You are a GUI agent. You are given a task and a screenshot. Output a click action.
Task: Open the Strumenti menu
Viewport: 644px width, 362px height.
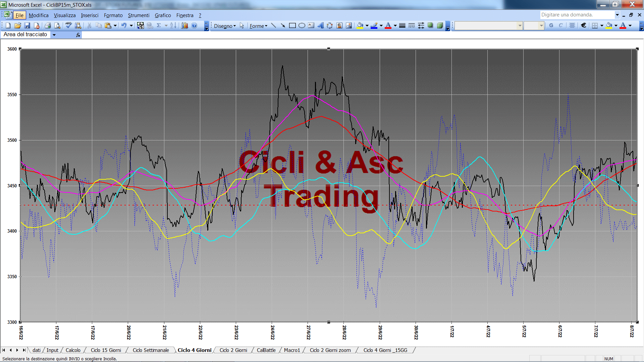[x=139, y=15]
